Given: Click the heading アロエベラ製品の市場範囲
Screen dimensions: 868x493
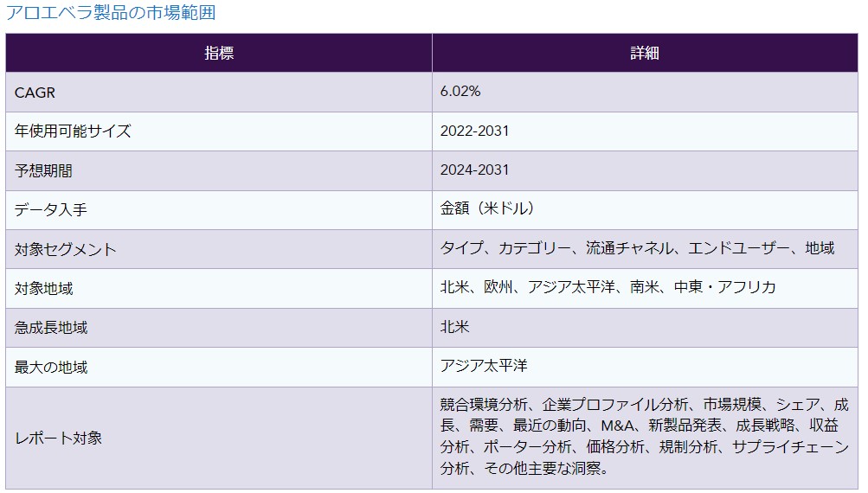Looking at the screenshot, I should [x=111, y=12].
